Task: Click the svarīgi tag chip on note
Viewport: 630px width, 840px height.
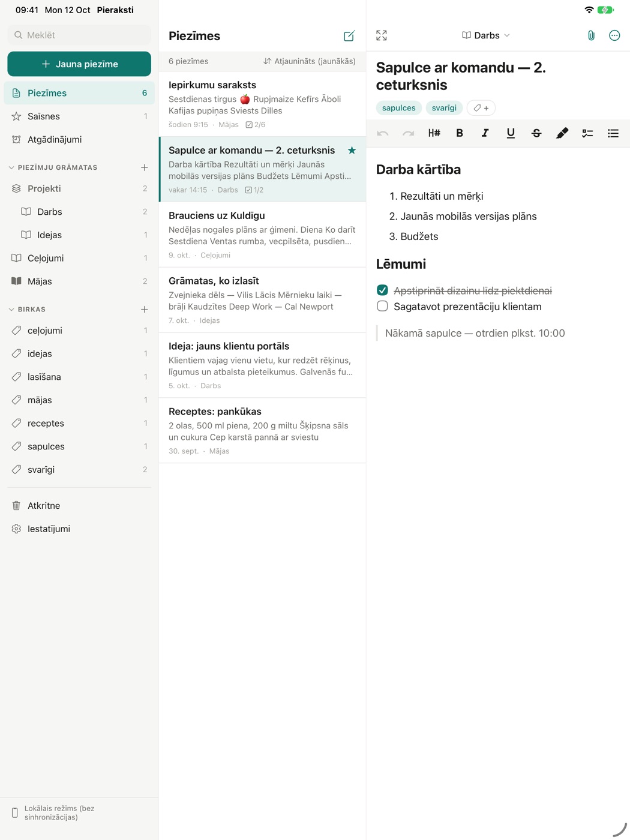Action: pos(444,108)
